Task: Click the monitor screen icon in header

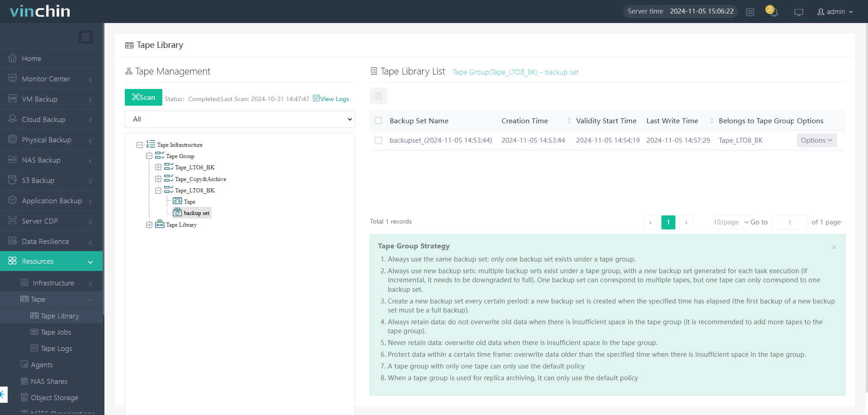Action: coord(799,12)
